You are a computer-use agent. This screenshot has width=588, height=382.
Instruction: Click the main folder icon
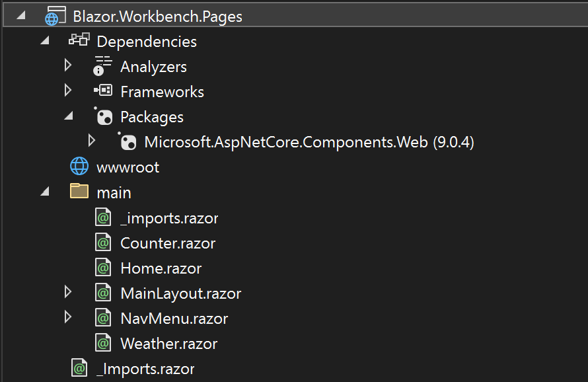click(79, 191)
